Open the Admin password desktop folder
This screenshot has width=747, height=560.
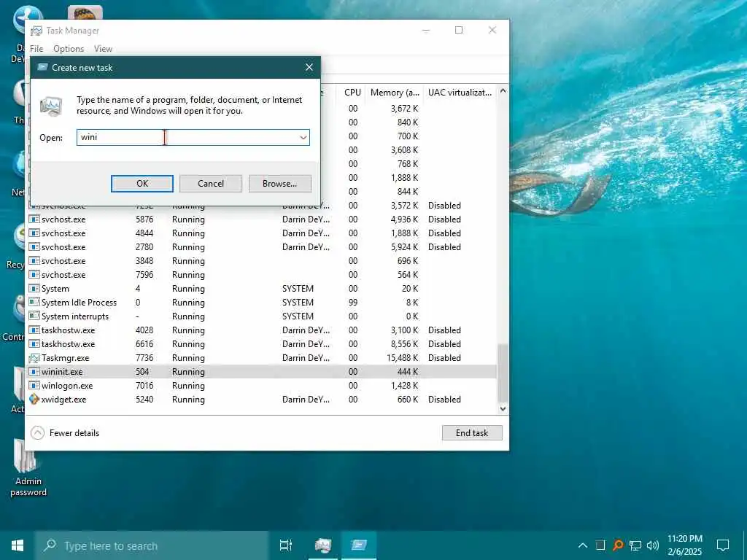[x=28, y=467]
